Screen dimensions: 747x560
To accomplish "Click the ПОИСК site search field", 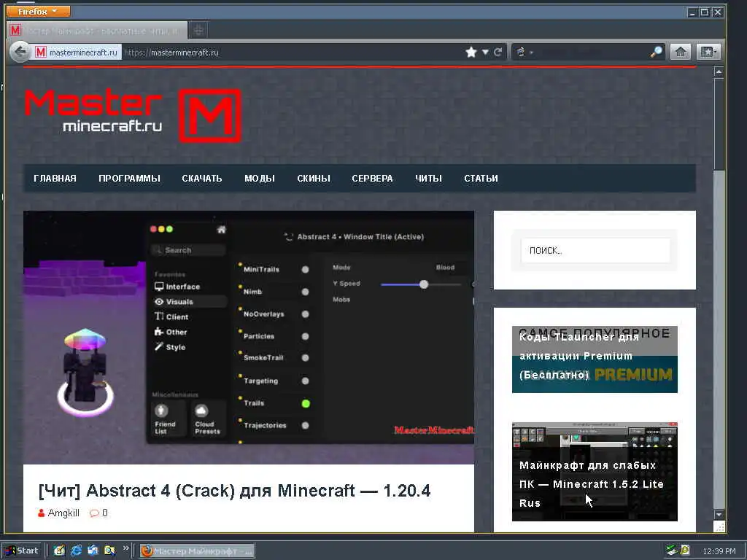I will 595,251.
